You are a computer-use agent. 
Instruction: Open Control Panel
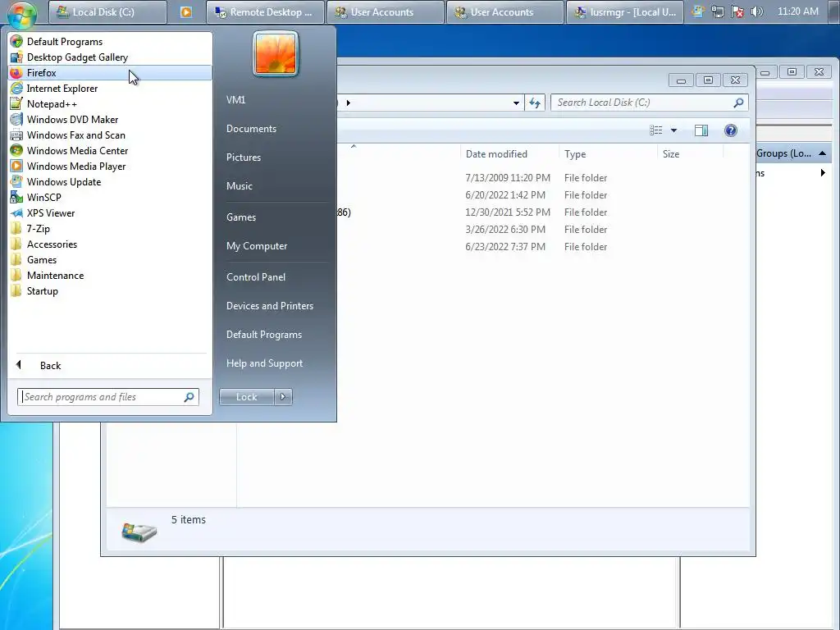pos(256,277)
